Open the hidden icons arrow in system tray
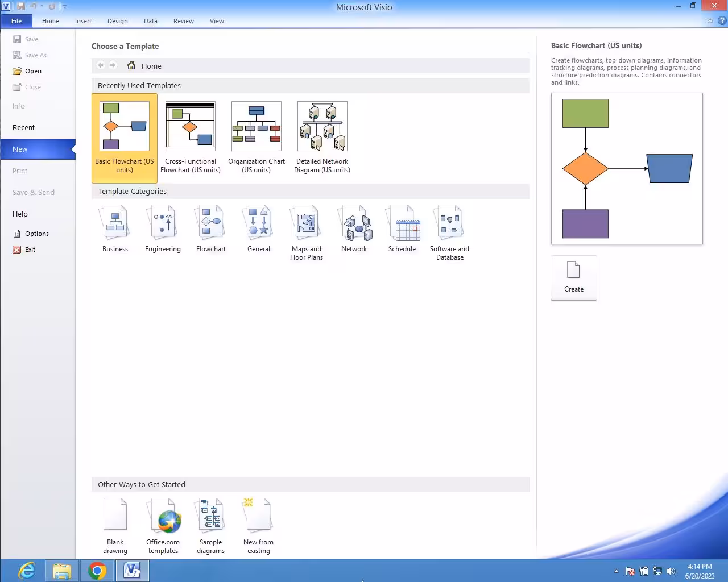This screenshot has height=582, width=728. point(616,571)
